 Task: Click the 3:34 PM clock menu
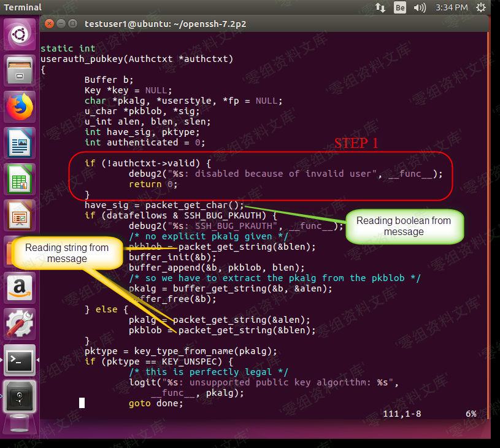[x=451, y=7]
